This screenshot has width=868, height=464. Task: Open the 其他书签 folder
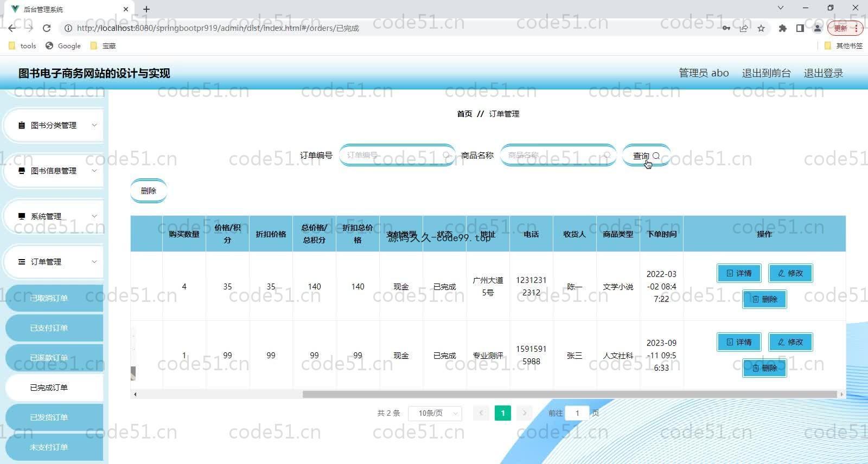click(x=844, y=46)
